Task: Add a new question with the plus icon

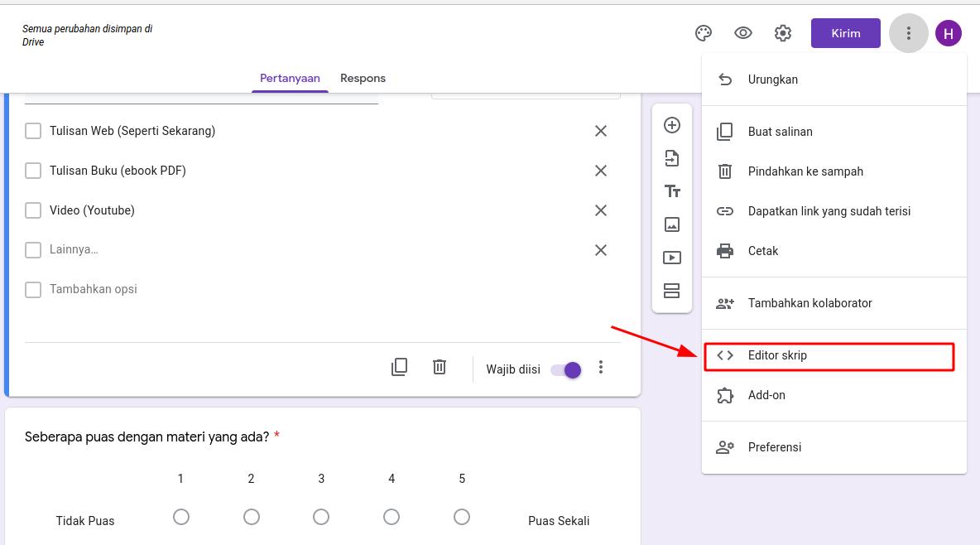Action: coord(672,124)
